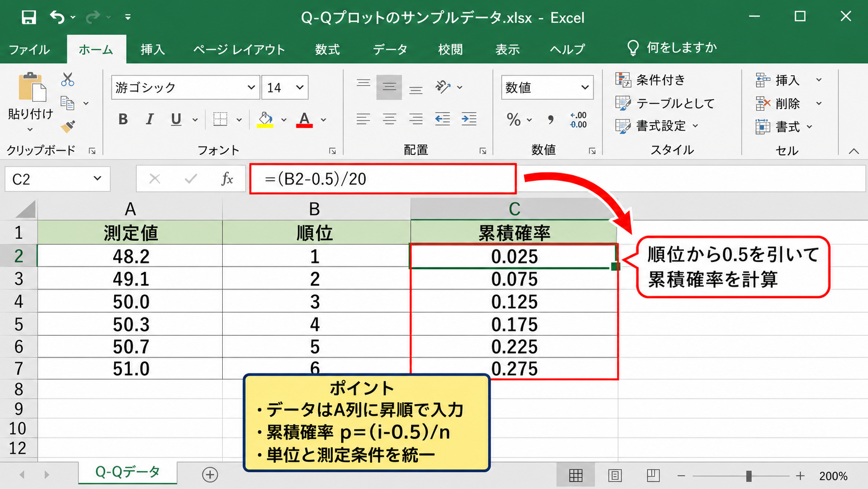Apply the red font color A
Screen dimensions: 868x489
click(x=304, y=120)
